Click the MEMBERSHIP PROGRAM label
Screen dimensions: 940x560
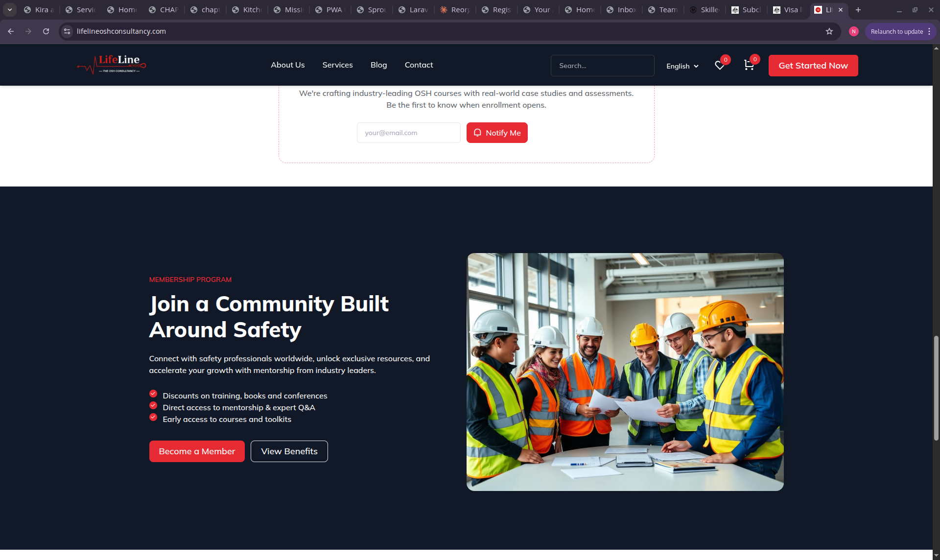[x=190, y=280]
